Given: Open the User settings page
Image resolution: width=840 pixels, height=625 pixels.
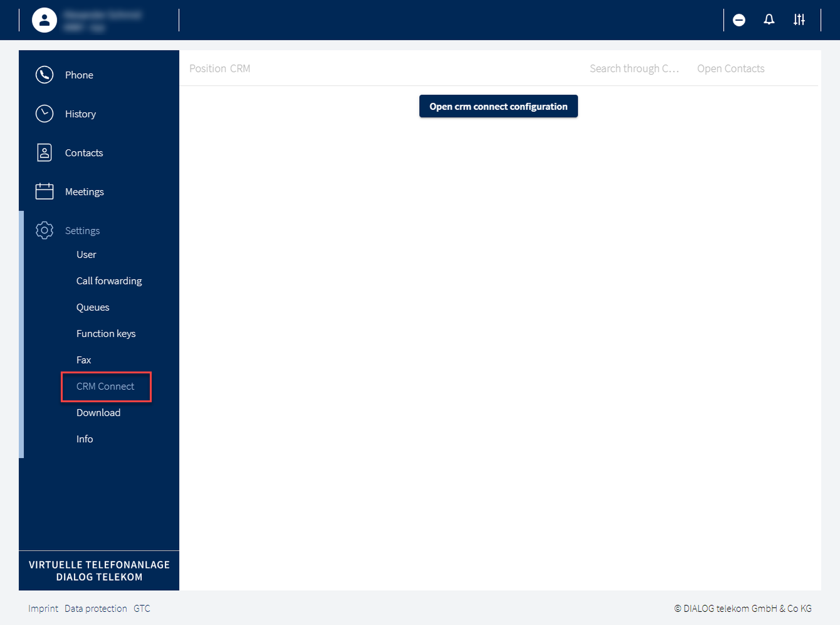Looking at the screenshot, I should tap(86, 255).
